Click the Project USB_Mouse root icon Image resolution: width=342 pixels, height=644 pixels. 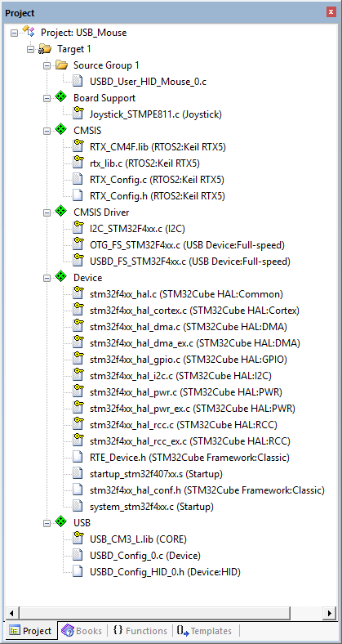point(29,32)
